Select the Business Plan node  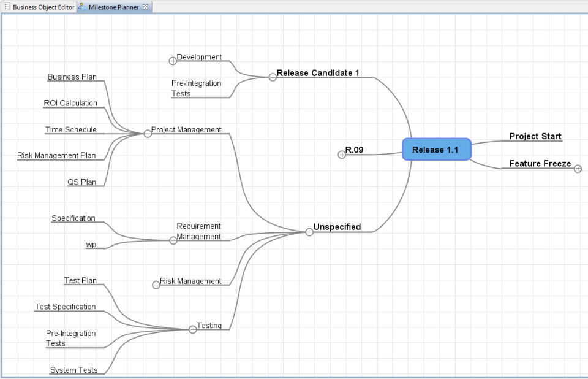click(x=72, y=77)
